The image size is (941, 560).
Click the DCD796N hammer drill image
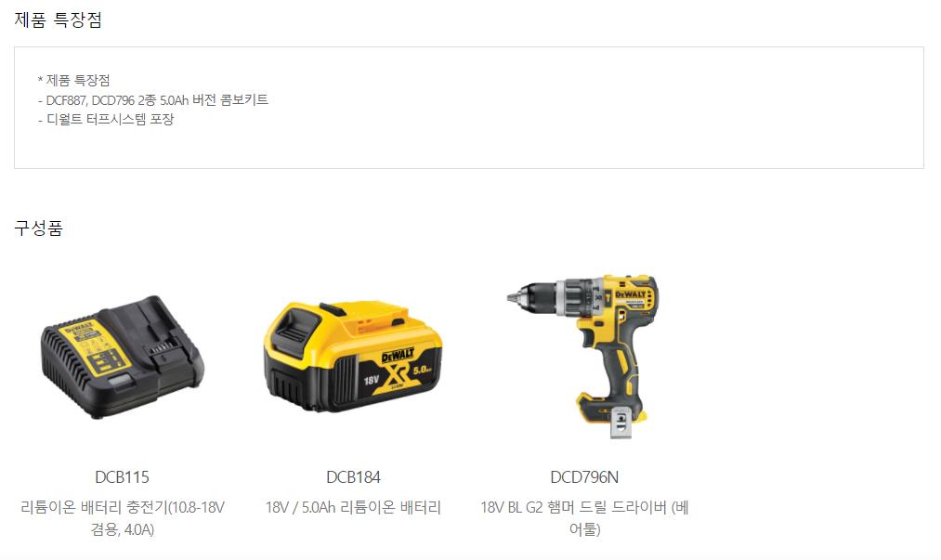(x=583, y=357)
